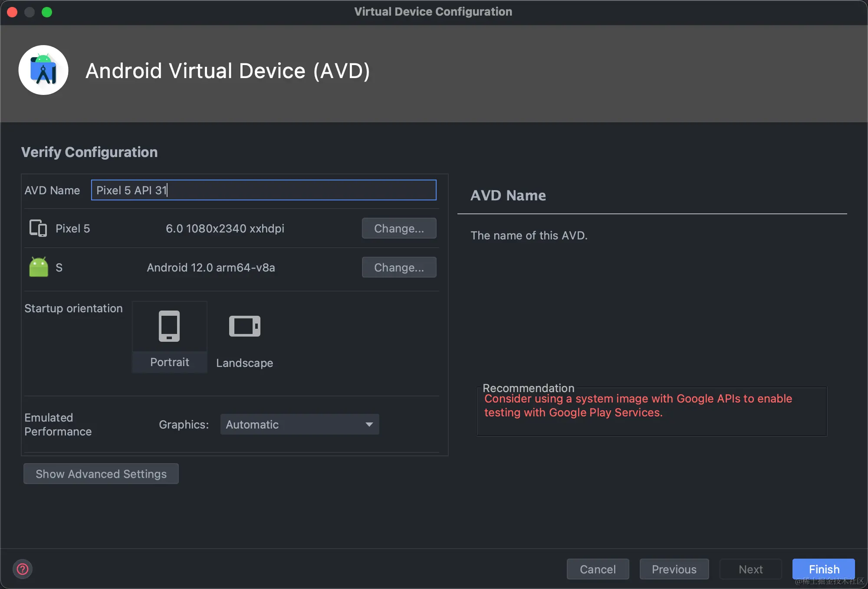The width and height of the screenshot is (868, 589).
Task: Click in the AVD Name text field
Action: pos(263,190)
